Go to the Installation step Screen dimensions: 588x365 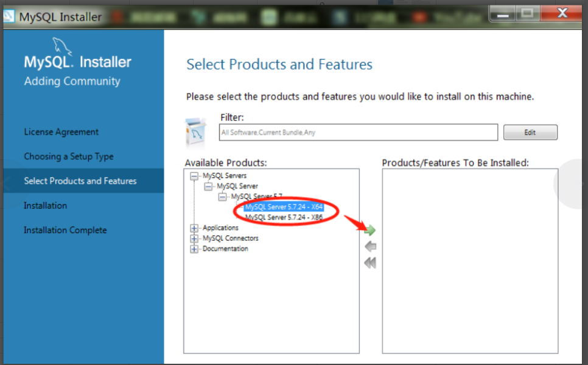[46, 206]
